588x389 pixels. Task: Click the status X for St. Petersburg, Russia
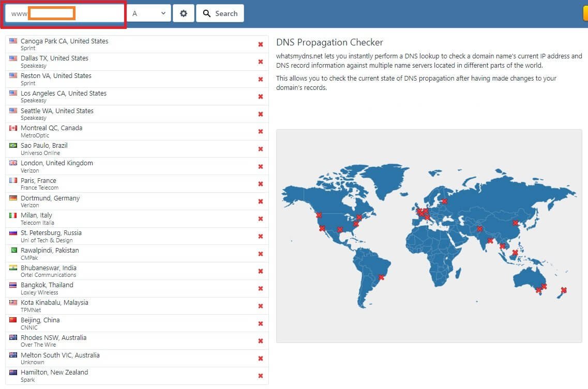coord(260,237)
